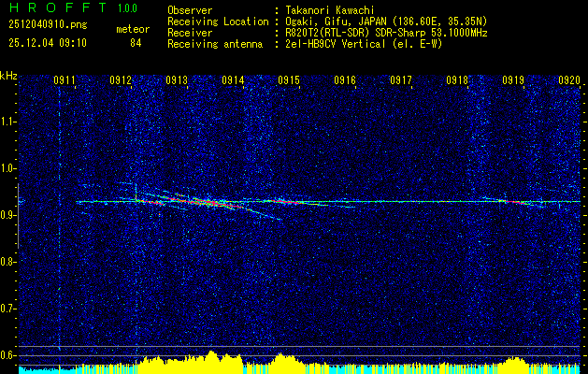Image resolution: width=588 pixels, height=374 pixels.
Task: Click the meteor count 84
Action: pyautogui.click(x=136, y=43)
